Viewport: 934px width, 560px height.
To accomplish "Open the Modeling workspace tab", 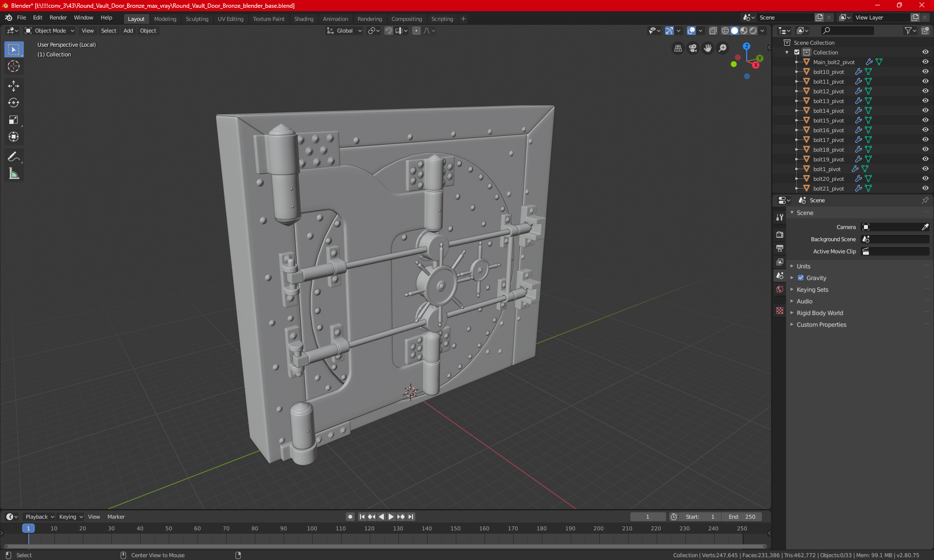I will coord(165,18).
